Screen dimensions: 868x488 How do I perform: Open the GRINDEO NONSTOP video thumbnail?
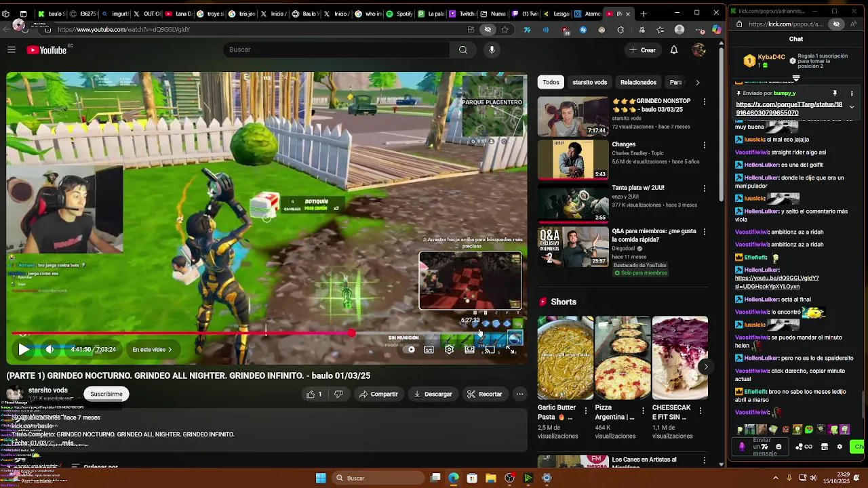573,117
